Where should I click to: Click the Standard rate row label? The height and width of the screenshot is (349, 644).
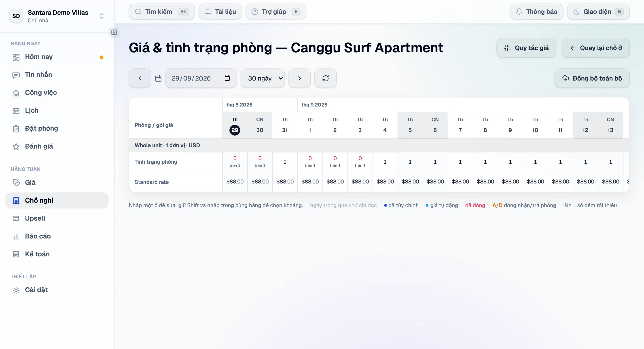tap(152, 182)
